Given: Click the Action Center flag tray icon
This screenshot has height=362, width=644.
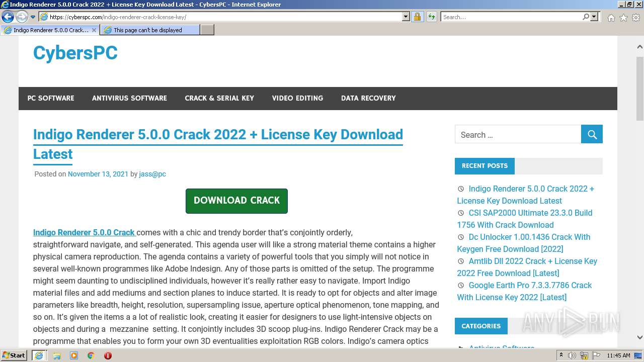Looking at the screenshot, I should click(x=595, y=355).
